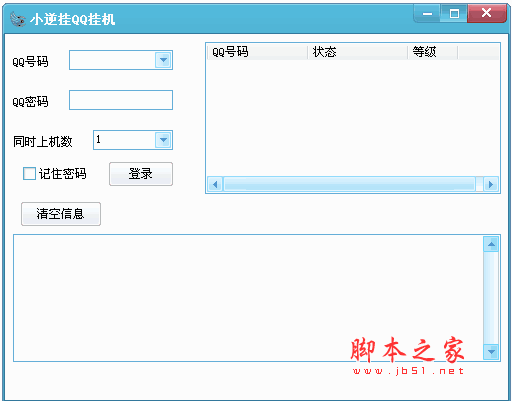Click inside the bottom log text area

click(x=248, y=298)
